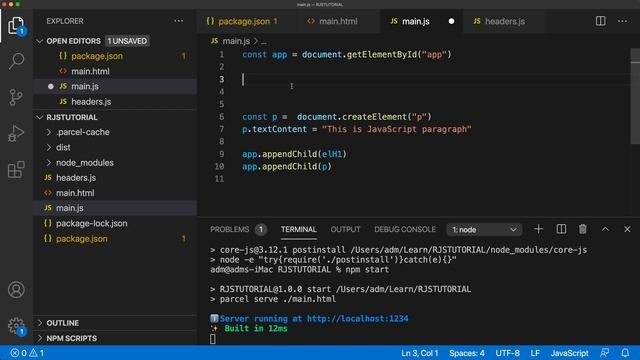Viewport: 640px width, 360px height.
Task: Close the terminal panel
Action: click(627, 229)
